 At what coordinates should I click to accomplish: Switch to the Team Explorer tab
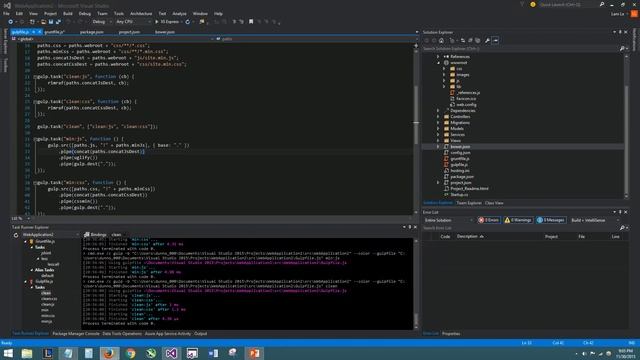(x=469, y=203)
